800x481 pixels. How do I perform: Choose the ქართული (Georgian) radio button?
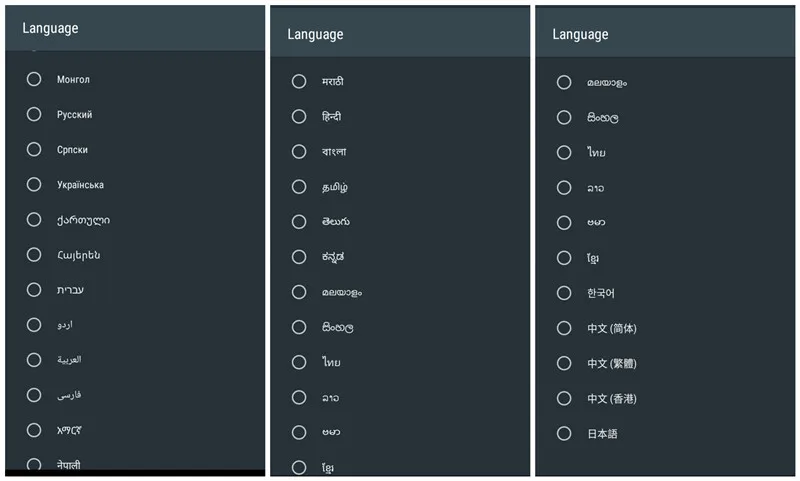(34, 219)
